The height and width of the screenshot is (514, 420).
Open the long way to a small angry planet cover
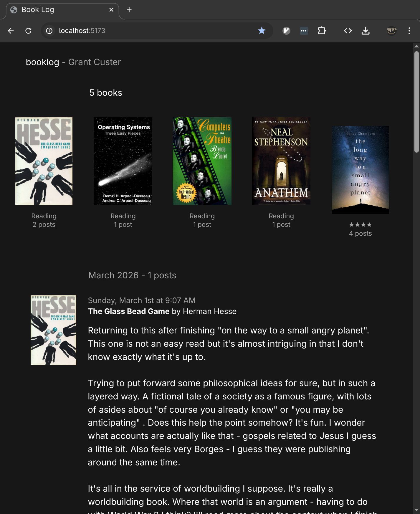coord(361,170)
